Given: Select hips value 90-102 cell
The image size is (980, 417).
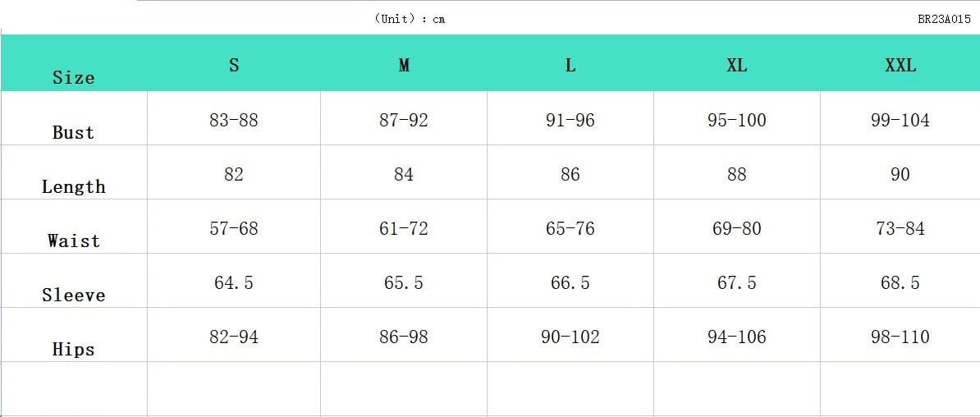Looking at the screenshot, I should coord(570,337).
